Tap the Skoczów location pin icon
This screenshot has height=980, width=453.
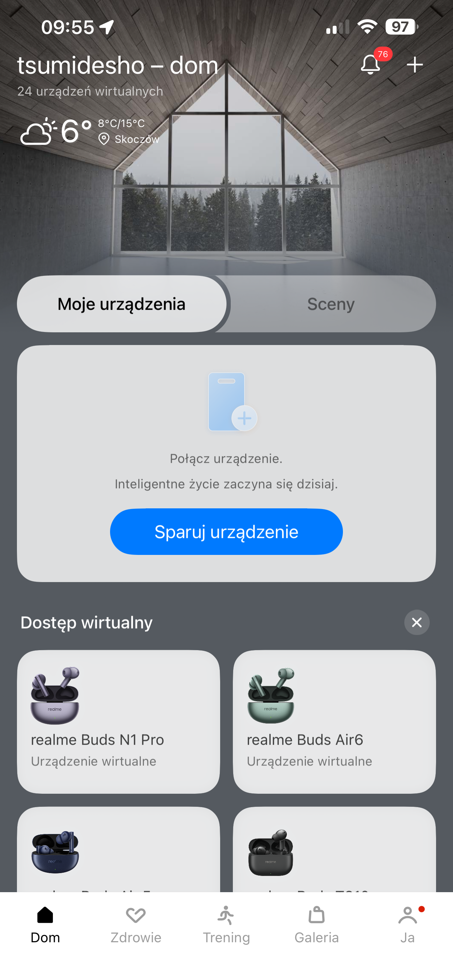tap(103, 139)
